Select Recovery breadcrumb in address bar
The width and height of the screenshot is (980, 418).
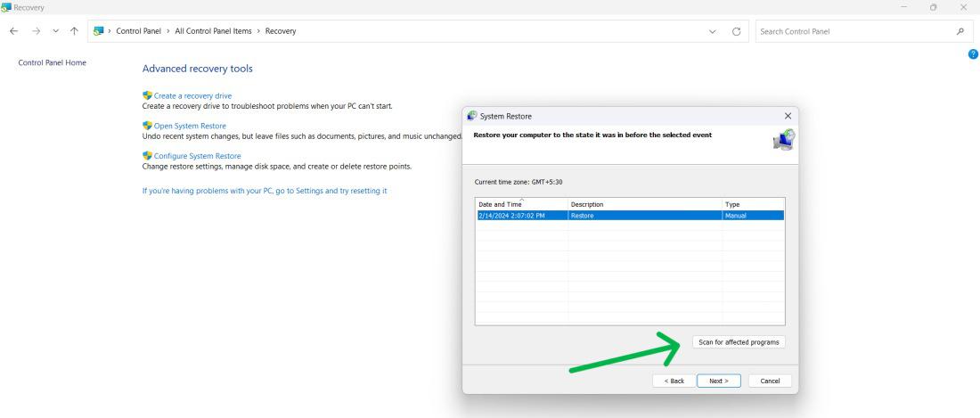pos(281,31)
